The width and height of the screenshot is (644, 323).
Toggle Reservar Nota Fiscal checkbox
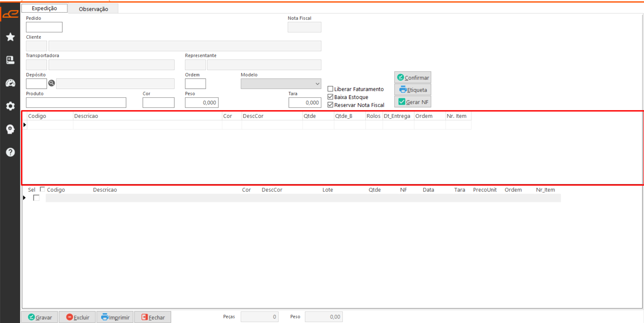(330, 105)
